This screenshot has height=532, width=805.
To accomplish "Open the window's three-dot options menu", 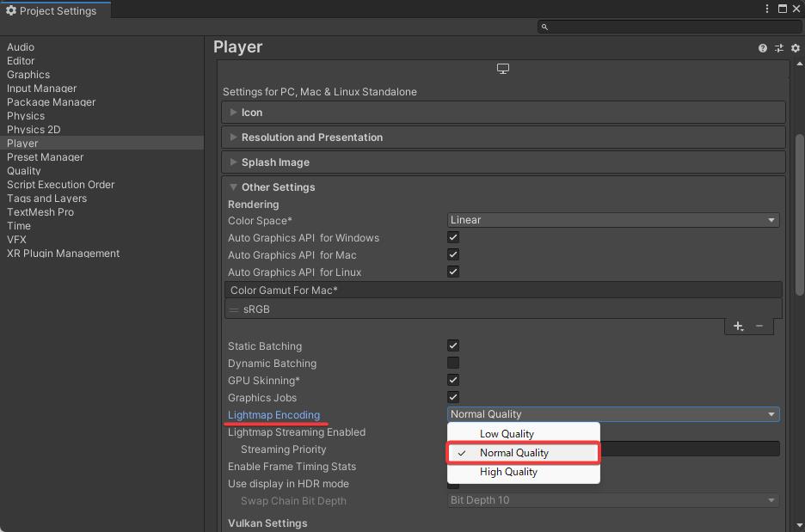I will point(766,9).
